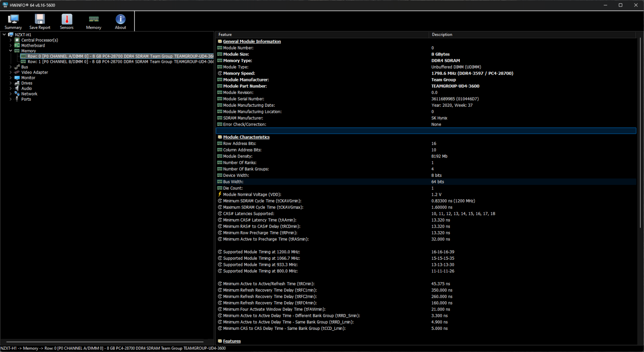Image resolution: width=644 pixels, height=352 pixels.
Task: Select the CAS# Latencies Supported row
Action: coord(426,213)
